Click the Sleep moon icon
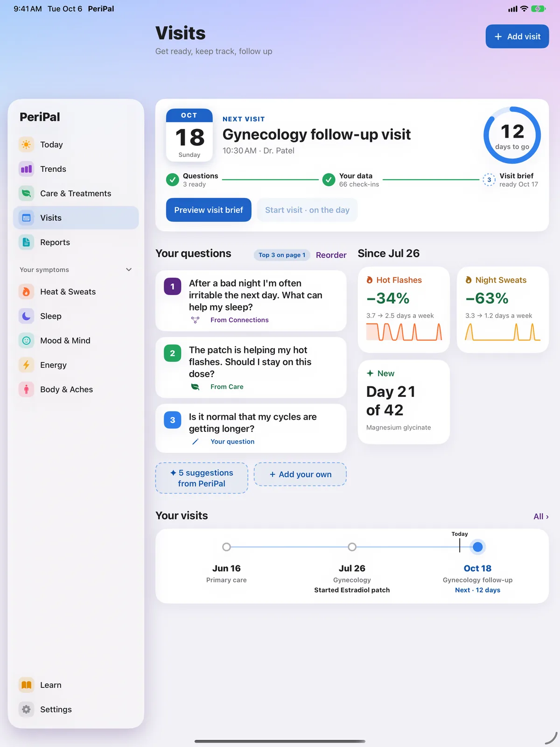The width and height of the screenshot is (560, 747). click(27, 316)
